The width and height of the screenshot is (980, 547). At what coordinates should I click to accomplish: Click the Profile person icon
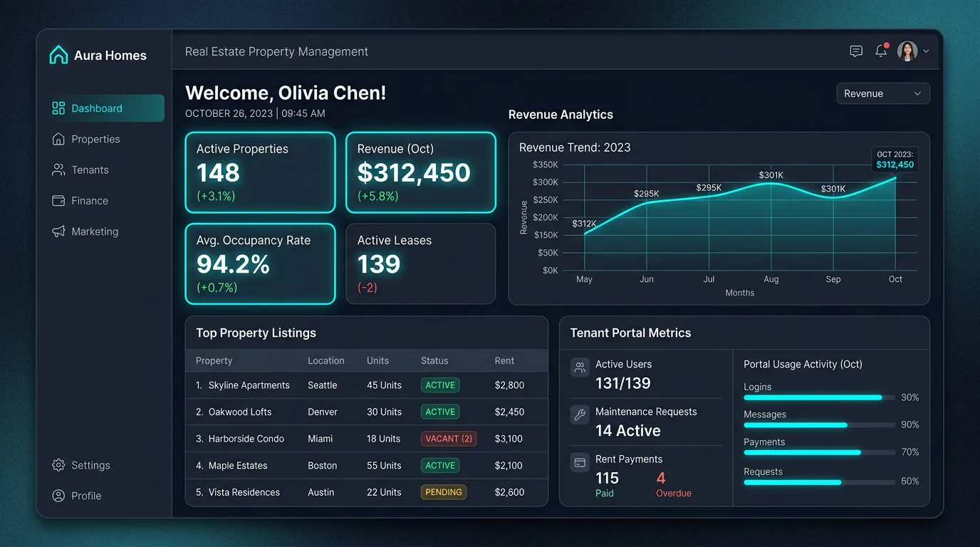58,496
